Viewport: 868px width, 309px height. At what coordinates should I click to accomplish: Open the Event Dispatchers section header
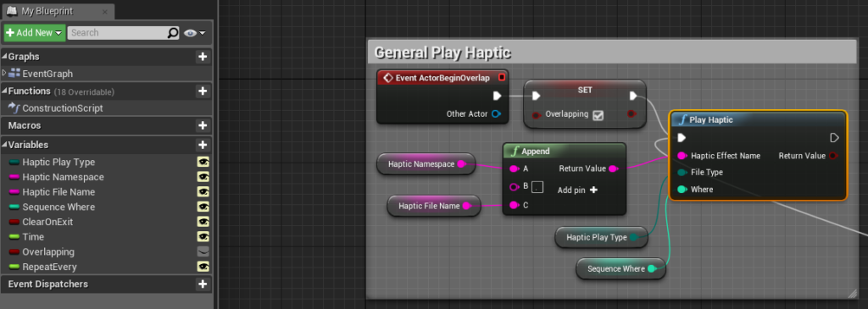[48, 284]
